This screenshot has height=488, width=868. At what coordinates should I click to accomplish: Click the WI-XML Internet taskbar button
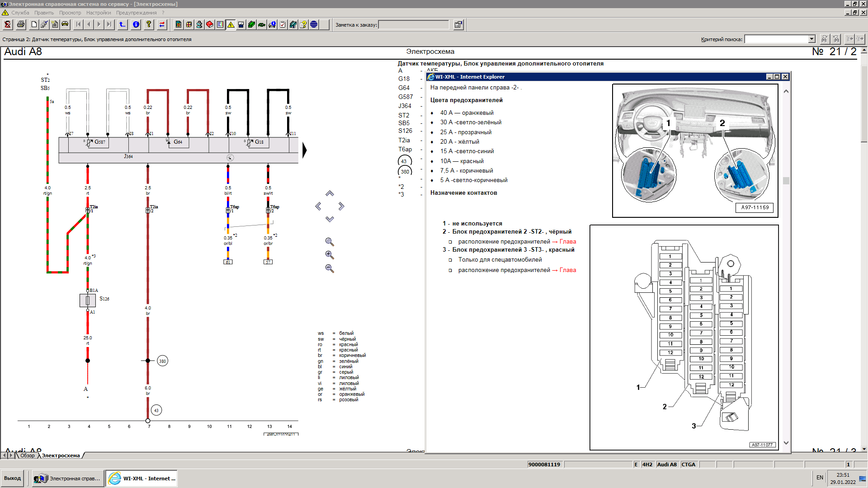point(142,478)
